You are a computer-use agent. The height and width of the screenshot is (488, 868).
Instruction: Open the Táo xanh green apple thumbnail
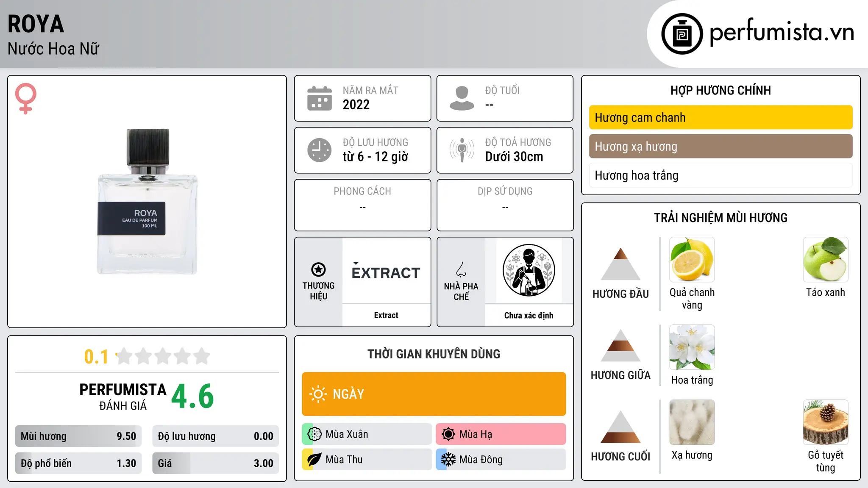click(x=826, y=260)
